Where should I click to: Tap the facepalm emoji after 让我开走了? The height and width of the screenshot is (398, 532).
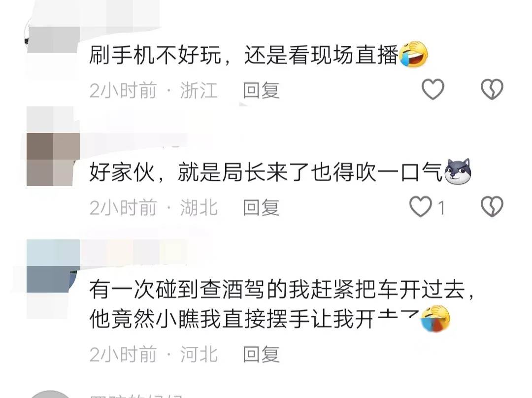coord(435,318)
